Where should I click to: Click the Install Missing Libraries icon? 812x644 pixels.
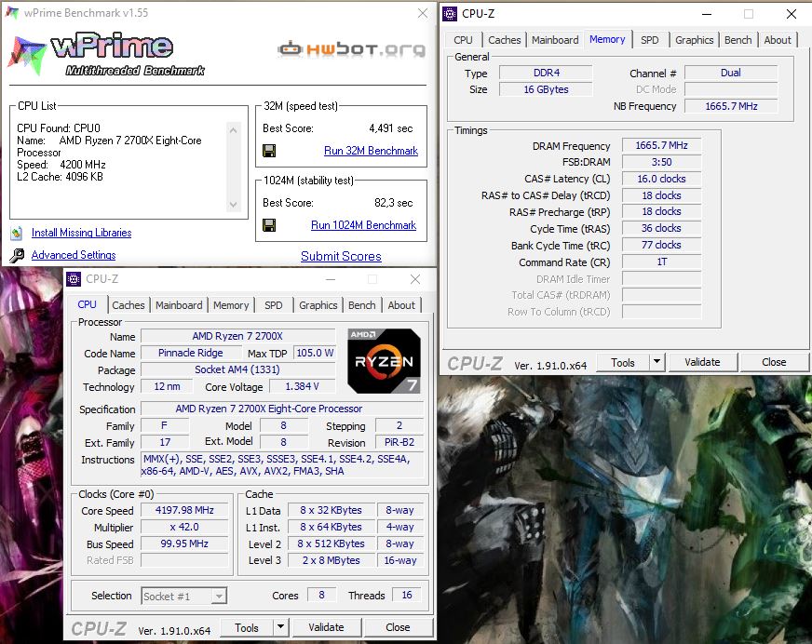(x=17, y=233)
